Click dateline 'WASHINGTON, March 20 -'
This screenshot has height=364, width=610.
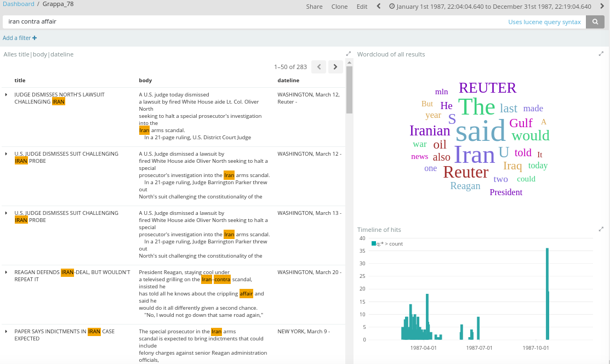[x=309, y=272]
